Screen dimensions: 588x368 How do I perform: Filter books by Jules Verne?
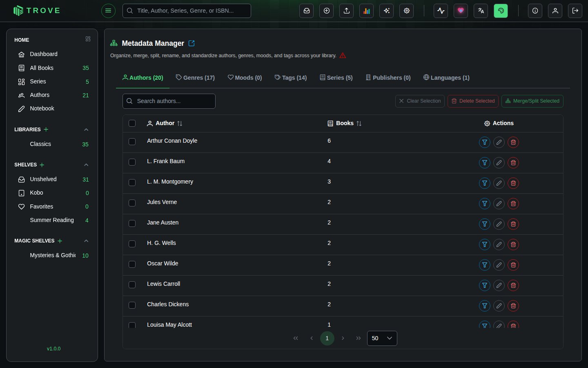point(485,204)
